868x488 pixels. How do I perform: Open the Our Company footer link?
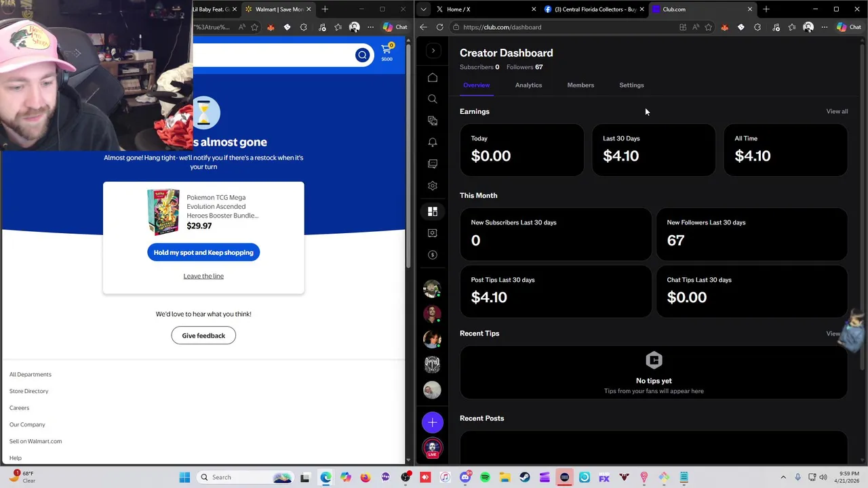(x=27, y=424)
